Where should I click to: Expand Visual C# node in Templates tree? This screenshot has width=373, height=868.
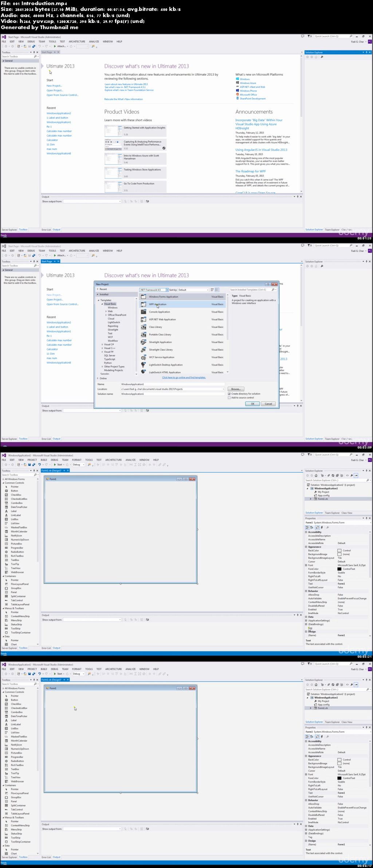(x=102, y=345)
